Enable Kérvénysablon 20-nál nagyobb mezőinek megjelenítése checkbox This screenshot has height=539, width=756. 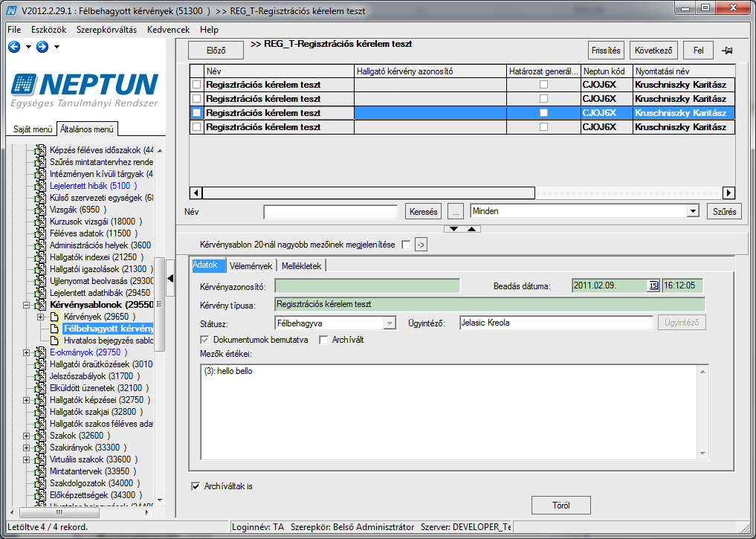pos(406,245)
